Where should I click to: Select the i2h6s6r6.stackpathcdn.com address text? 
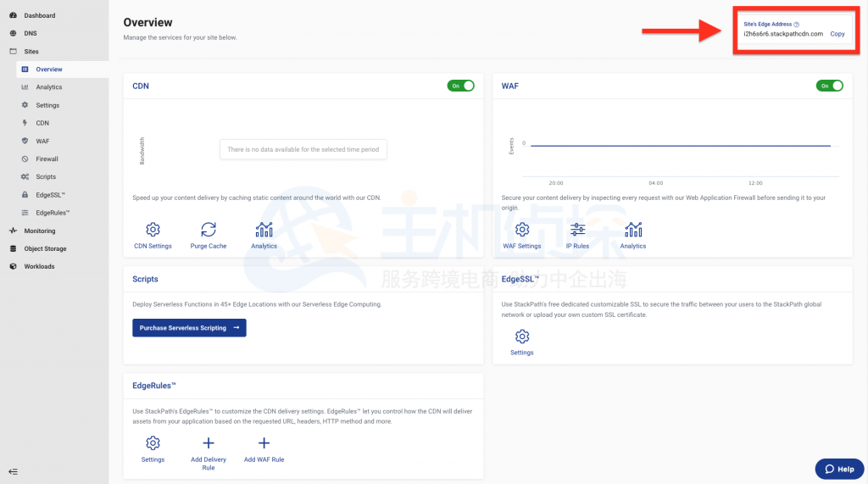[783, 34]
